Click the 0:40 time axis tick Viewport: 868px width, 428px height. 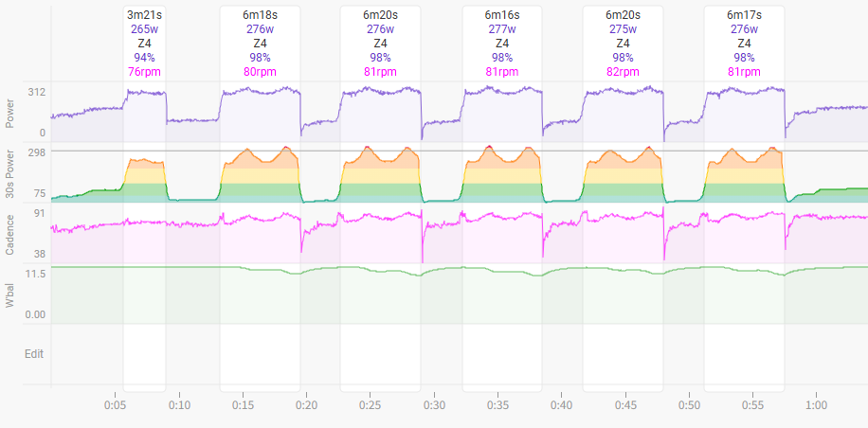tap(561, 405)
